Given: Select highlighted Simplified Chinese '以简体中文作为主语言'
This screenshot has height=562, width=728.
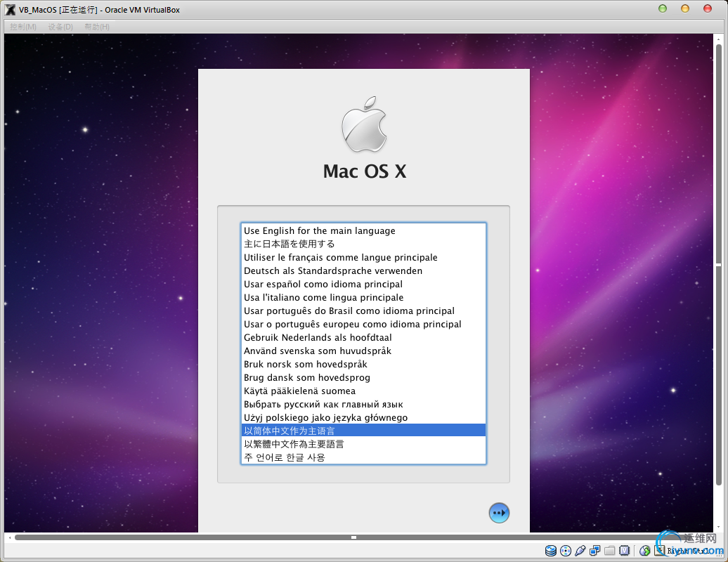Looking at the screenshot, I should click(363, 431).
